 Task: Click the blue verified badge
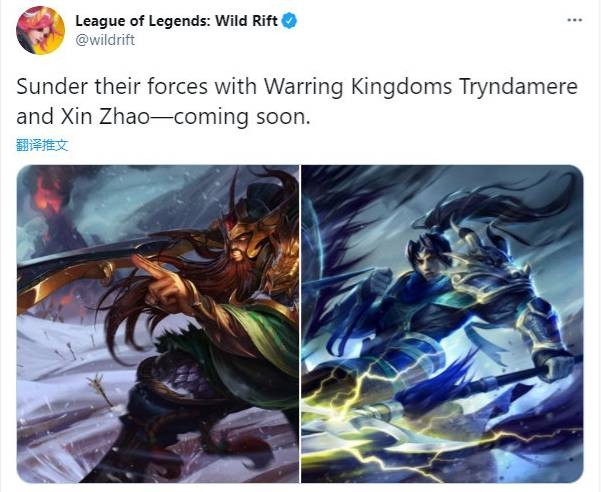coord(289,21)
